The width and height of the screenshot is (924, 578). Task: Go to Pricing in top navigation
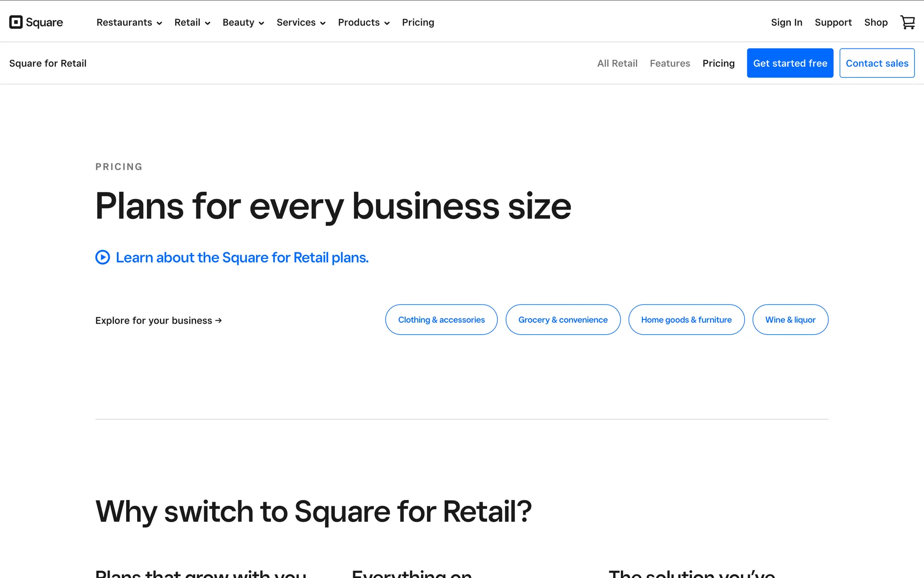point(418,23)
